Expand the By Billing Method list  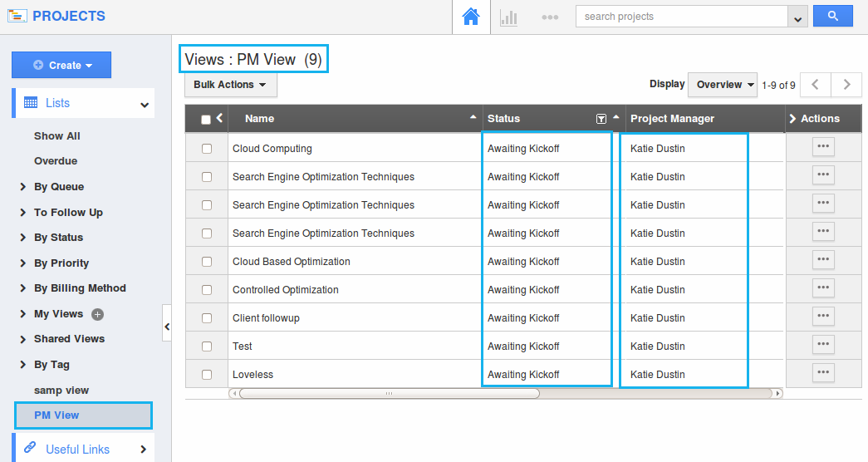pyautogui.click(x=22, y=288)
